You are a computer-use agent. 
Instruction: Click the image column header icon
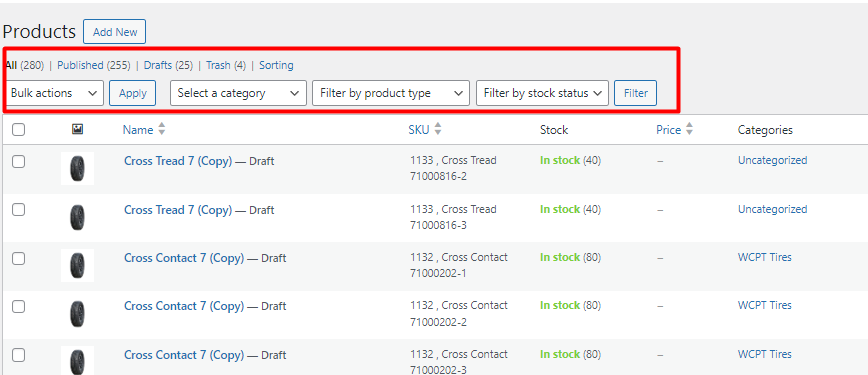click(x=78, y=130)
